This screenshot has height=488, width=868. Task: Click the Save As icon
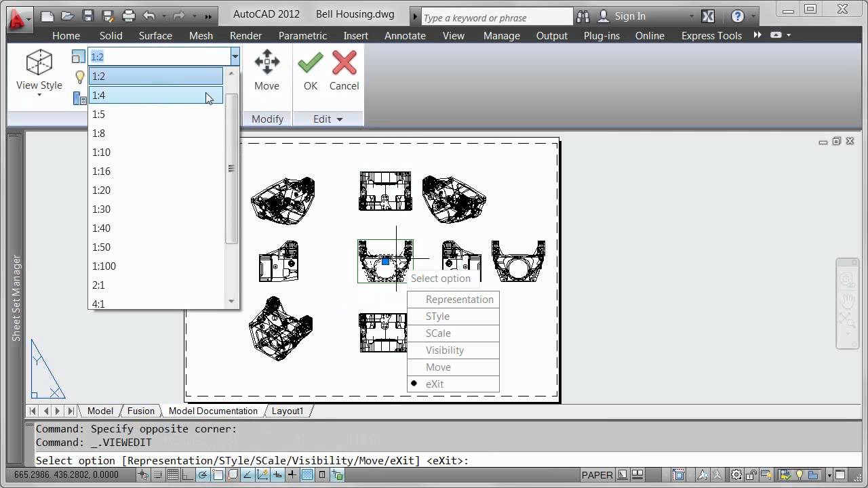pyautogui.click(x=108, y=16)
